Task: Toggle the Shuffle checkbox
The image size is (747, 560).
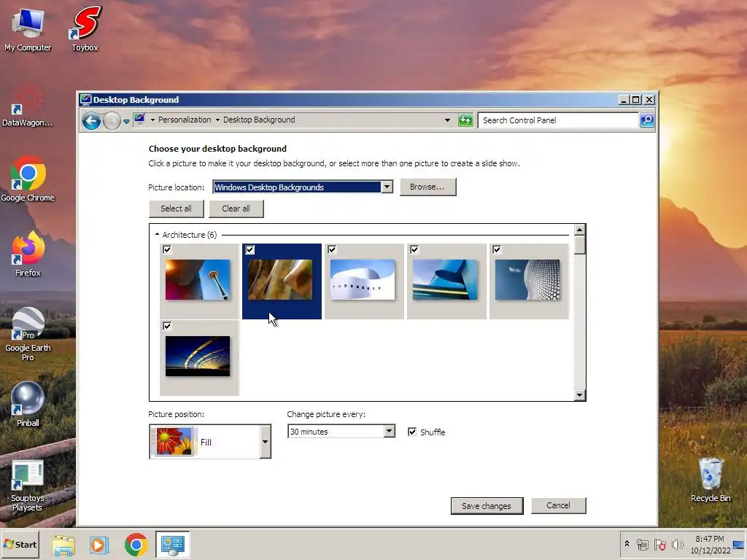Action: pyautogui.click(x=412, y=432)
